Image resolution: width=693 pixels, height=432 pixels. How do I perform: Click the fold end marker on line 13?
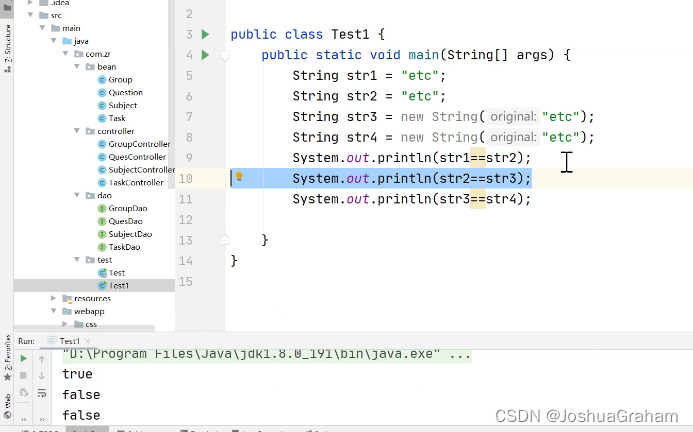pos(225,240)
